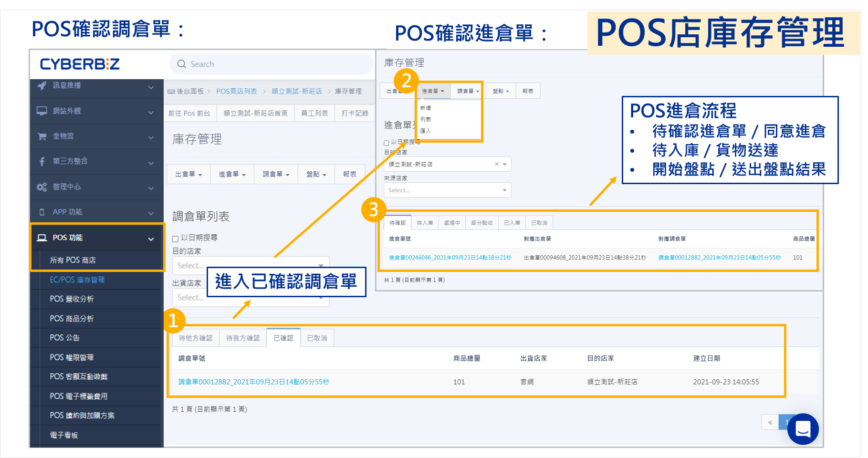The height and width of the screenshot is (458, 868).
Task: Choose 列表 from the 進倉單 menu
Action: pyautogui.click(x=426, y=119)
